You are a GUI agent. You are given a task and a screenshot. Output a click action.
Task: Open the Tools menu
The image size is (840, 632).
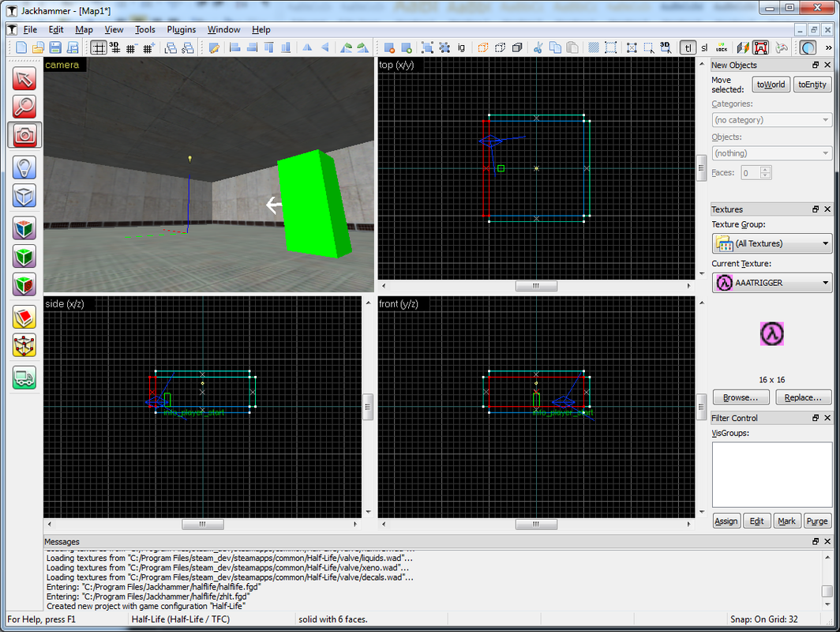pyautogui.click(x=144, y=29)
